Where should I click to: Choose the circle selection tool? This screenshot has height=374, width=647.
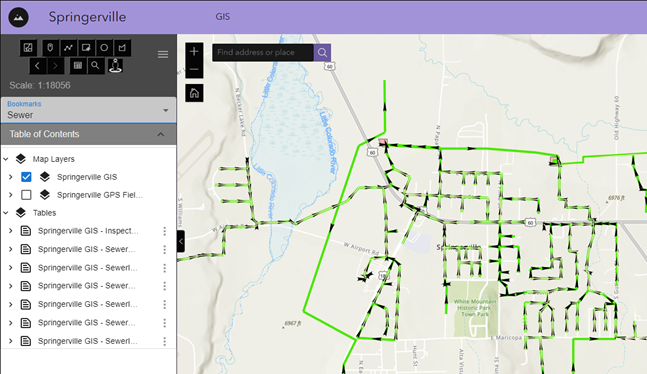click(104, 48)
